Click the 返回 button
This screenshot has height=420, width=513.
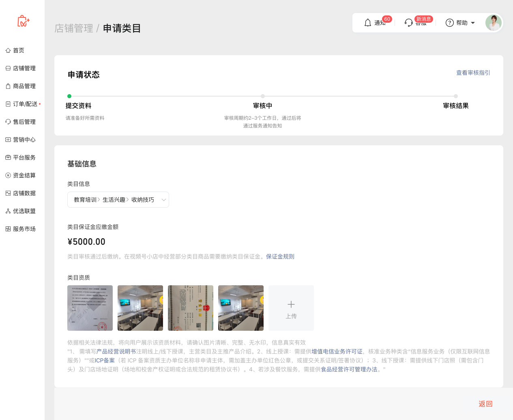tap(485, 404)
